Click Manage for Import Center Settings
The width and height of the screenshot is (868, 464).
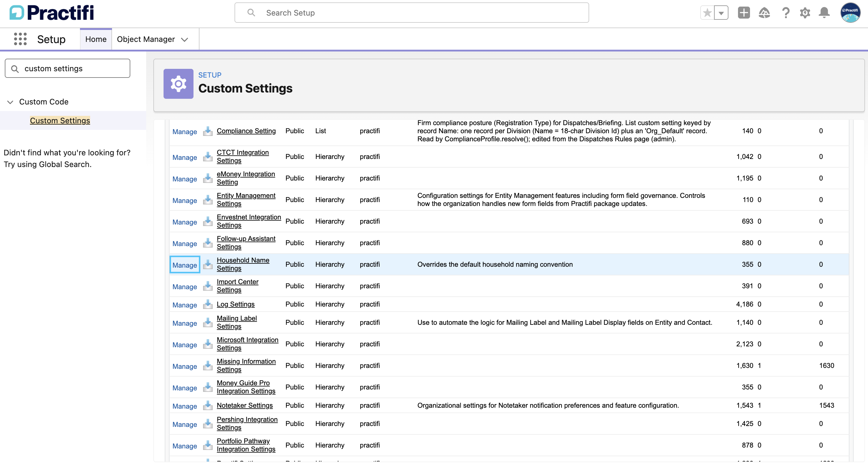185,286
